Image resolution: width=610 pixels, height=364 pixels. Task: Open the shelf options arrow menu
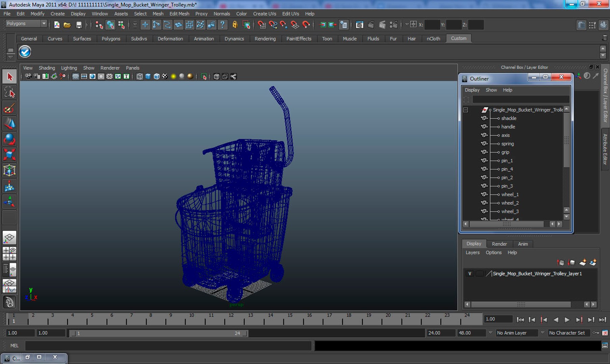10,57
